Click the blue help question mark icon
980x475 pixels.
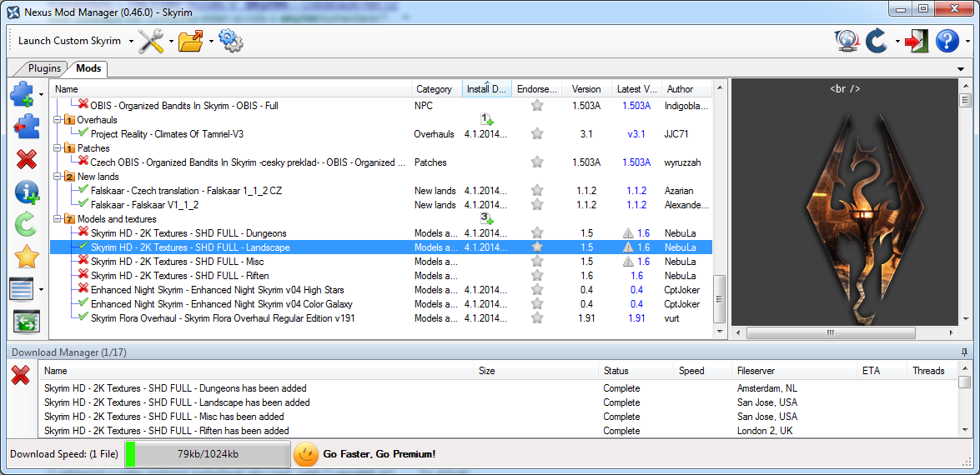pos(947,41)
